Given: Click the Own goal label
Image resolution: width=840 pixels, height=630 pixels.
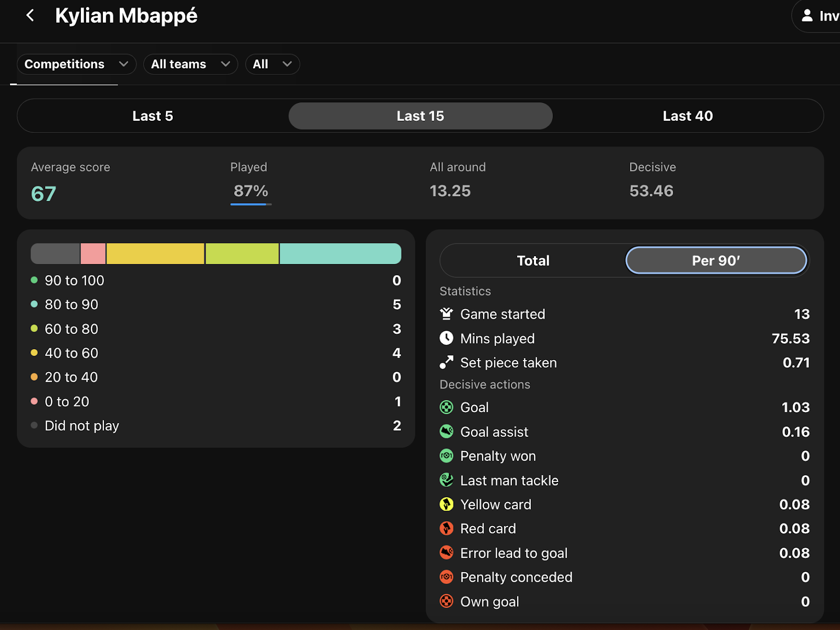Looking at the screenshot, I should point(490,602).
